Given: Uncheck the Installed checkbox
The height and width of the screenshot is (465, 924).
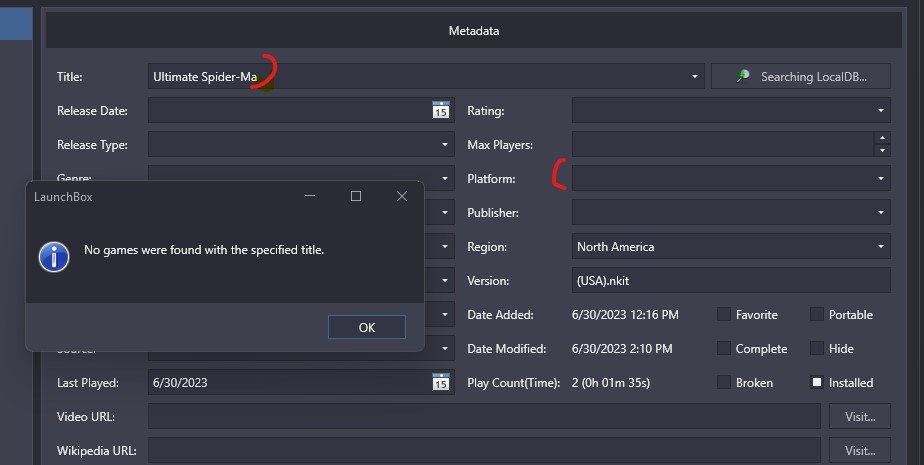Looking at the screenshot, I should tap(817, 382).
